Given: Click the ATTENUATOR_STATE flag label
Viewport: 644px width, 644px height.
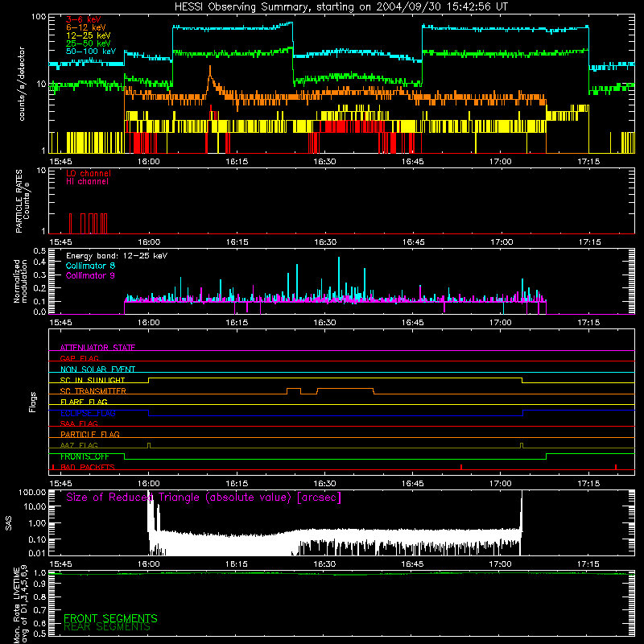Looking at the screenshot, I should click(x=97, y=348).
